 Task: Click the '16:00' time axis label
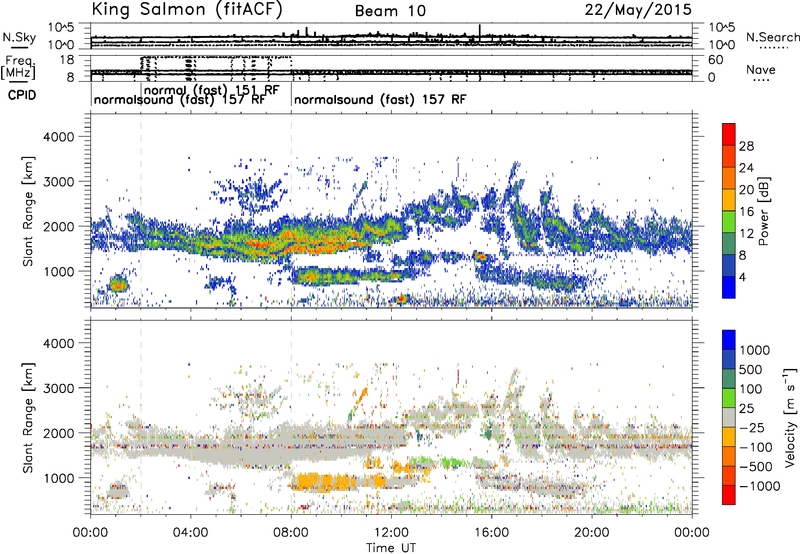coord(491,533)
